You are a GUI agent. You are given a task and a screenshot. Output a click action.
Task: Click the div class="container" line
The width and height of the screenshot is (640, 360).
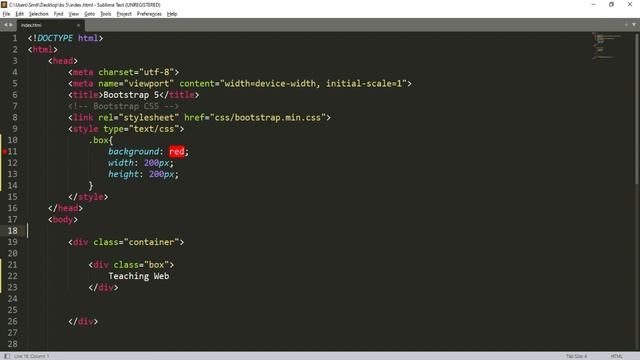(x=126, y=242)
